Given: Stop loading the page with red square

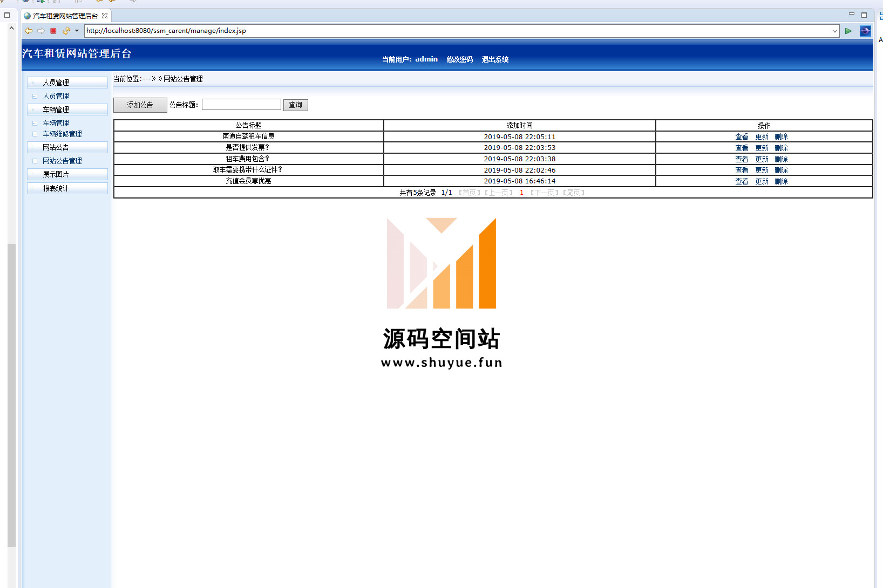Looking at the screenshot, I should pos(53,31).
